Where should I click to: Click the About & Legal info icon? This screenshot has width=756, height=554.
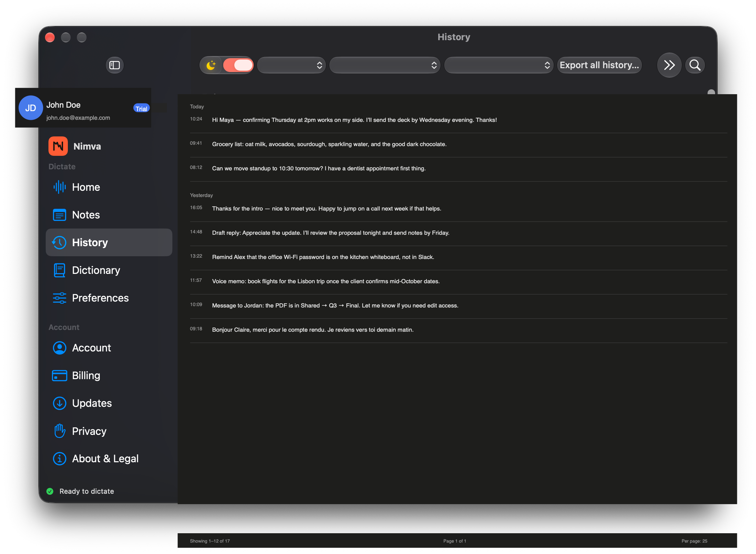pyautogui.click(x=60, y=458)
